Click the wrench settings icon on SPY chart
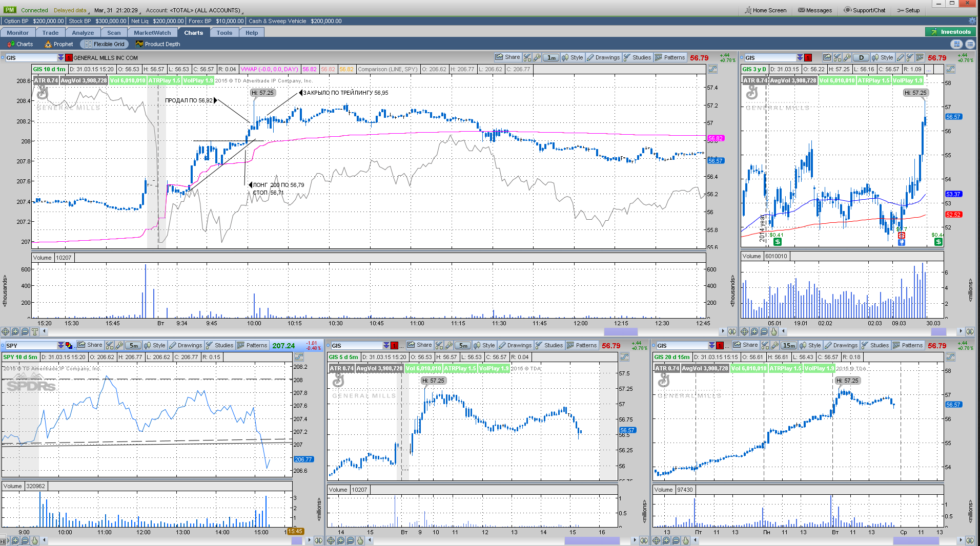Viewport: 980px width, 546px height. pos(119,345)
